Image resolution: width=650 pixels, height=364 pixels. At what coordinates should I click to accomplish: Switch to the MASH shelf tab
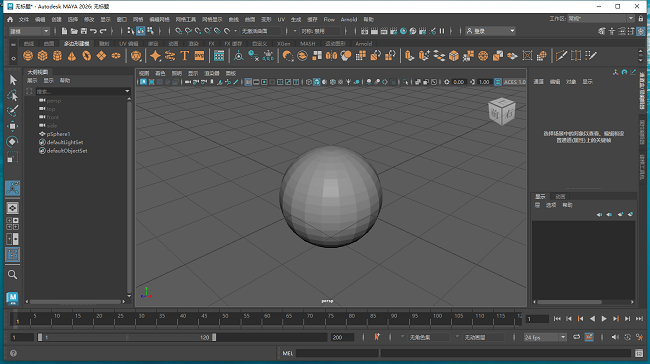[308, 44]
